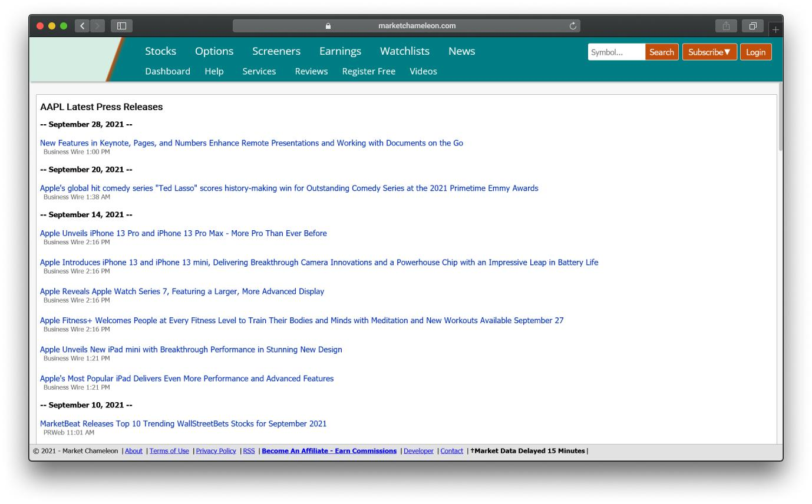The height and width of the screenshot is (504, 812).
Task: Open the Ted Lasso Emmy press release
Action: tap(289, 188)
